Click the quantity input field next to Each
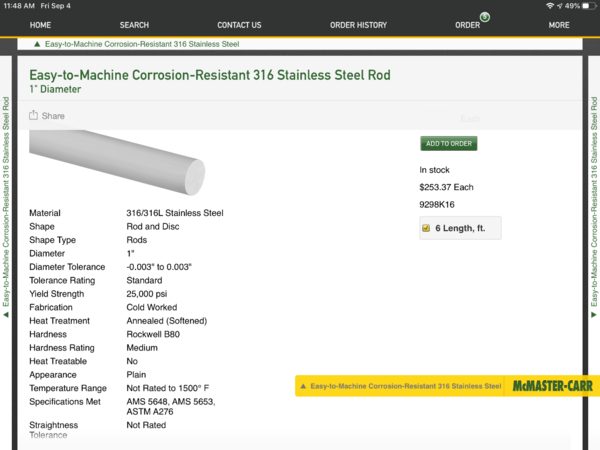 point(436,119)
